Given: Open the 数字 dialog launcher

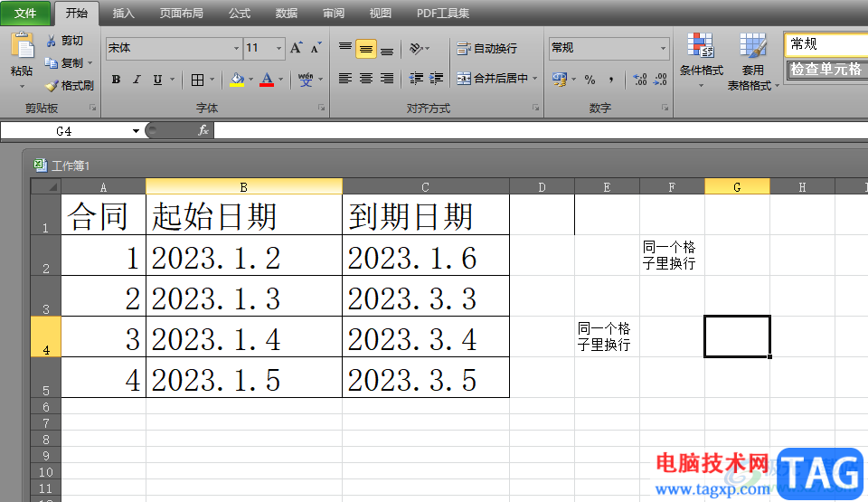Looking at the screenshot, I should [x=665, y=108].
